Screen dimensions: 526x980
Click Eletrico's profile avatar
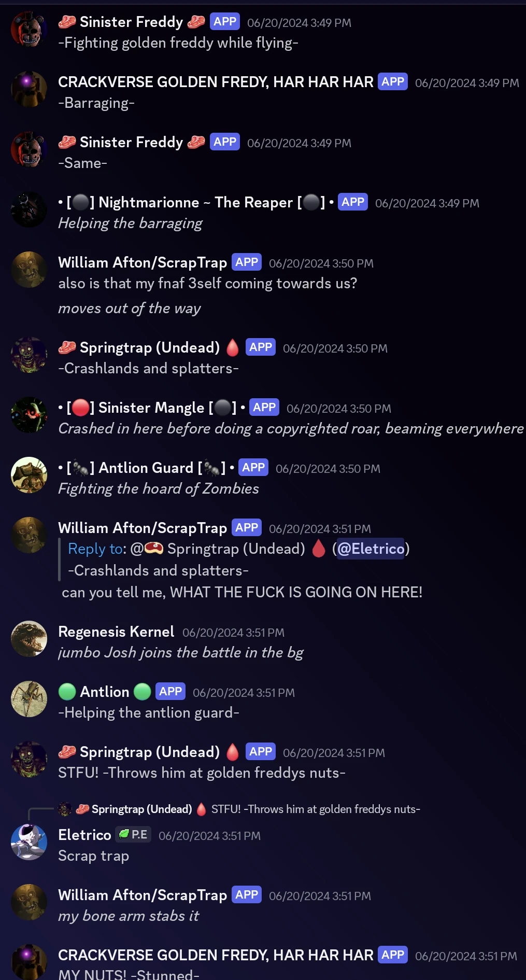(29, 842)
